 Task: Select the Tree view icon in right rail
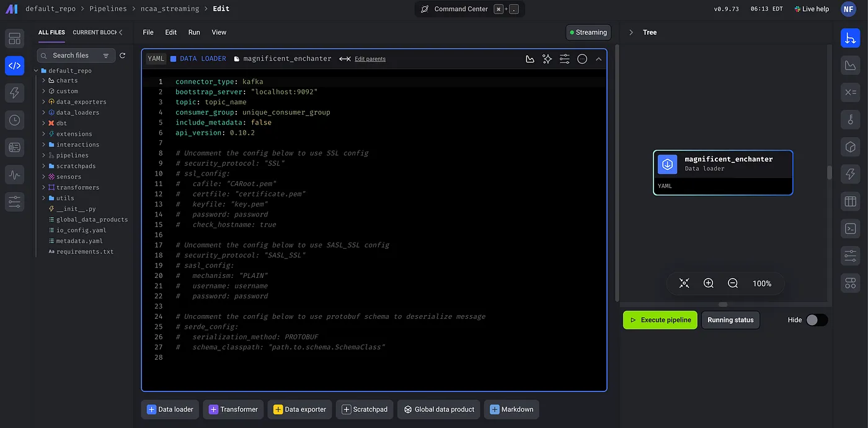pos(850,38)
